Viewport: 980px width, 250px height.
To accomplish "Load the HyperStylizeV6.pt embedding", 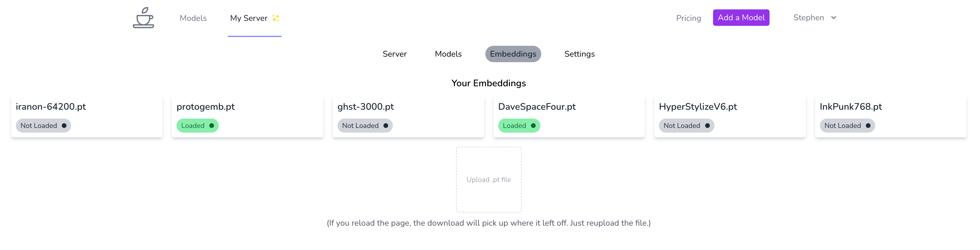I will click(x=686, y=126).
